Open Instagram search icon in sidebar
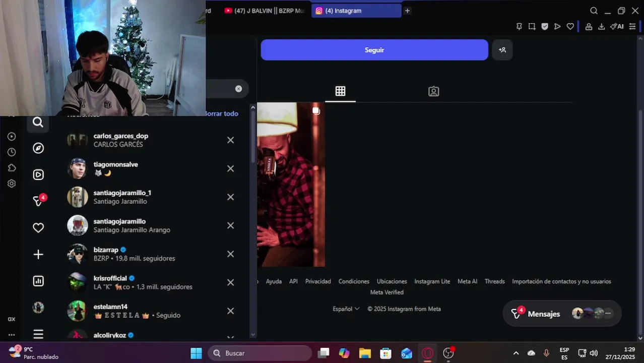The width and height of the screenshot is (644, 363). (38, 122)
